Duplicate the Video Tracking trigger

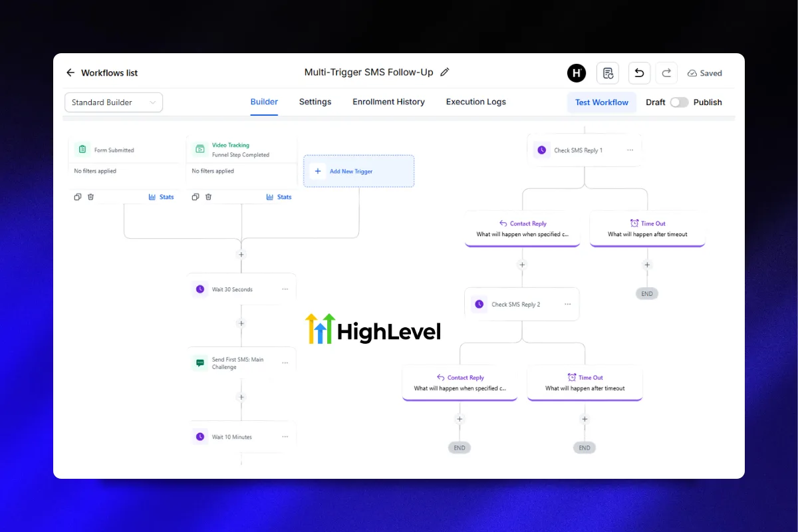pos(196,197)
